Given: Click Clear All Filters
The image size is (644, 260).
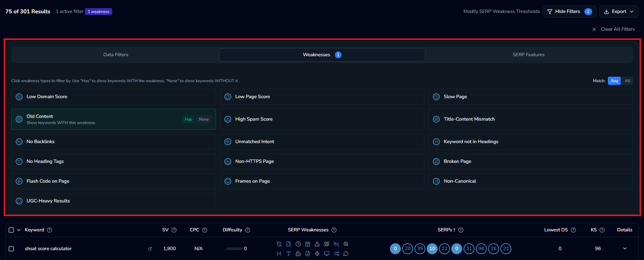Looking at the screenshot, I should tap(613, 29).
